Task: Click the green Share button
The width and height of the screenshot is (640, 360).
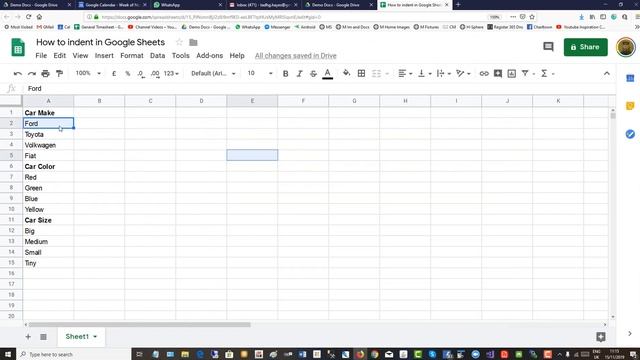Action: (585, 47)
